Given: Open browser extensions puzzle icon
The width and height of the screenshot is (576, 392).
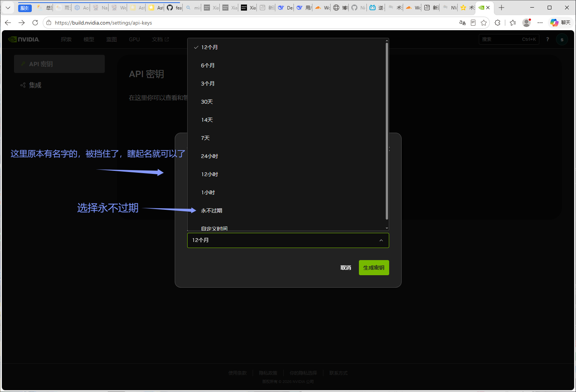Looking at the screenshot, I should click(x=498, y=23).
